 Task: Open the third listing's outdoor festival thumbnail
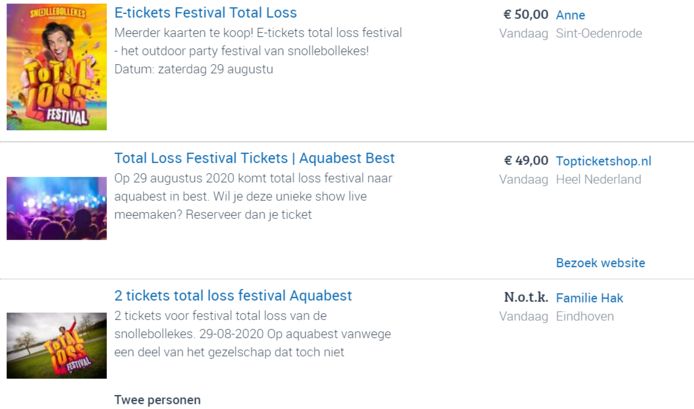(x=56, y=345)
